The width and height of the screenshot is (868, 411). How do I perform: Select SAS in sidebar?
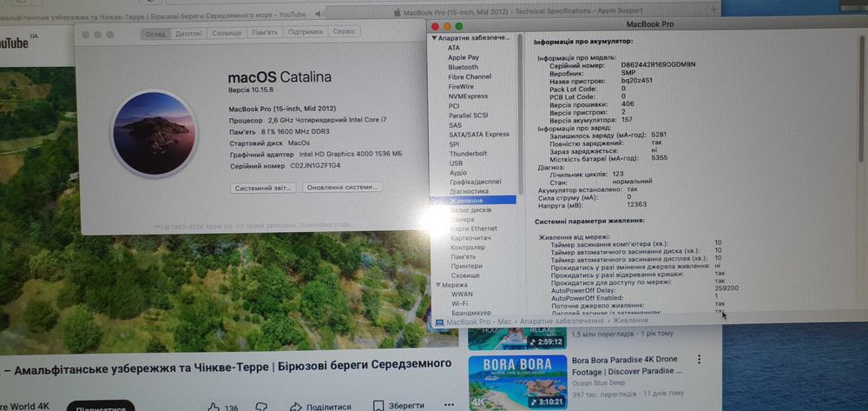455,125
